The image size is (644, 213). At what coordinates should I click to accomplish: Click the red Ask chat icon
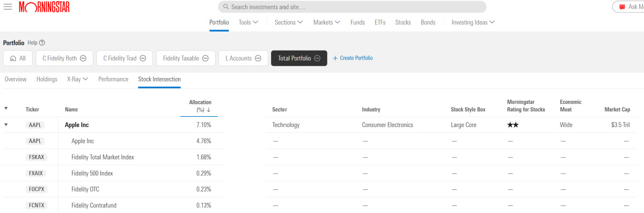point(622,7)
